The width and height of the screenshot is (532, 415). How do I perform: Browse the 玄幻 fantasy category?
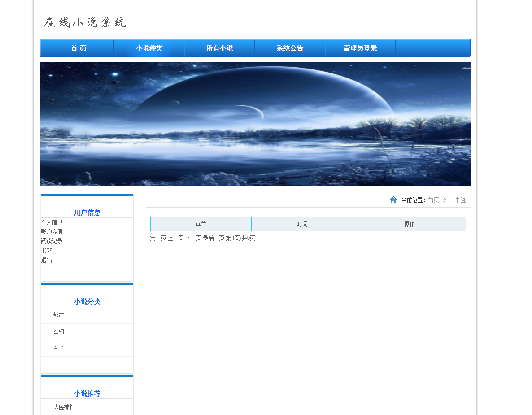[59, 332]
